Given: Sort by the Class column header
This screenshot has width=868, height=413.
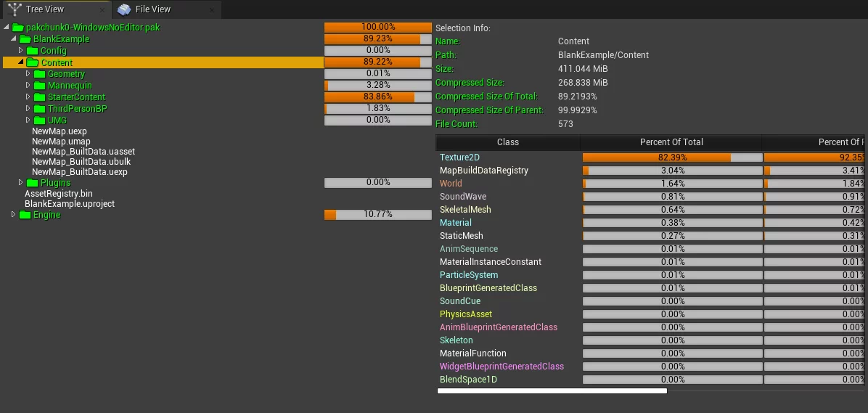Looking at the screenshot, I should [508, 142].
